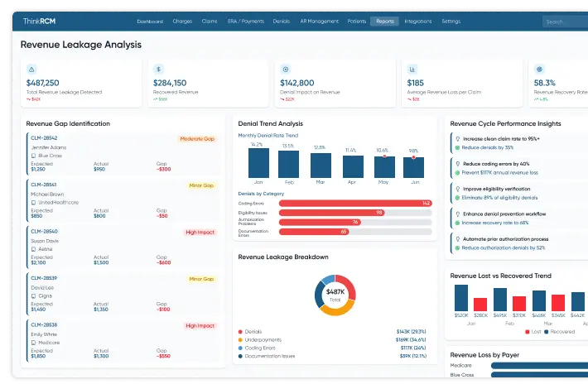Go to the Charges tab
This screenshot has width=588, height=389.
182,22
